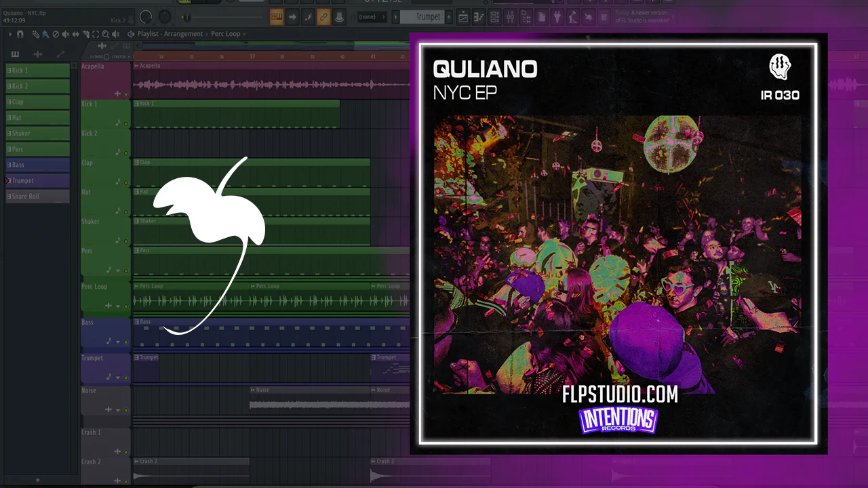Open the Mixer from the top toolbar

[x=511, y=17]
